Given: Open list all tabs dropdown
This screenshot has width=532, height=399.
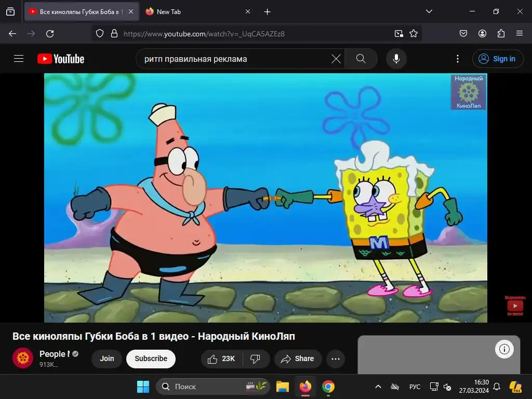Looking at the screenshot, I should click(x=429, y=11).
